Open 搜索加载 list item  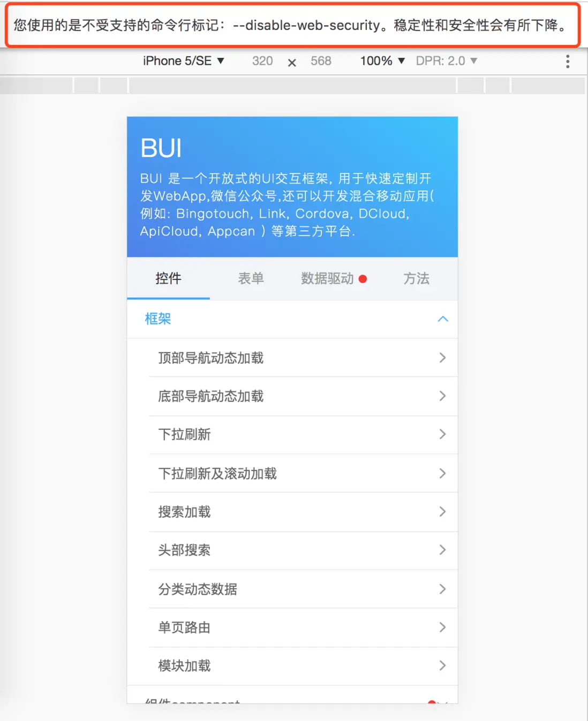click(303, 512)
